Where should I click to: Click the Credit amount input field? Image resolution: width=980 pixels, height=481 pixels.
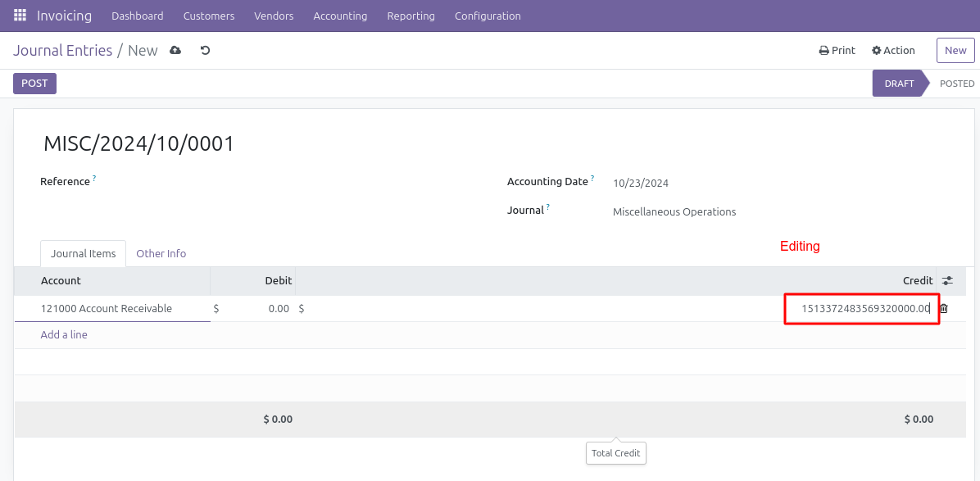(860, 309)
